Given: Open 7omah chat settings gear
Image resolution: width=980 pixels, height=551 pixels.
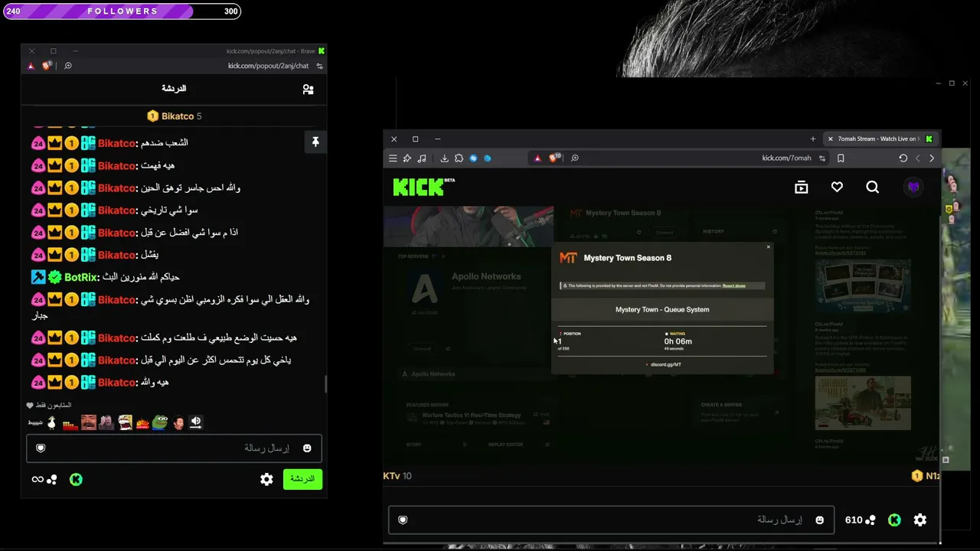Looking at the screenshot, I should [920, 520].
